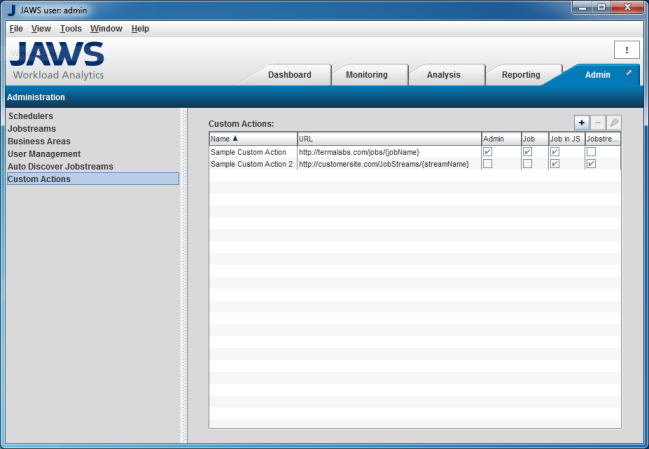This screenshot has height=449, width=649.
Task: Open Jobstreams in the Administration list
Action: pos(32,129)
